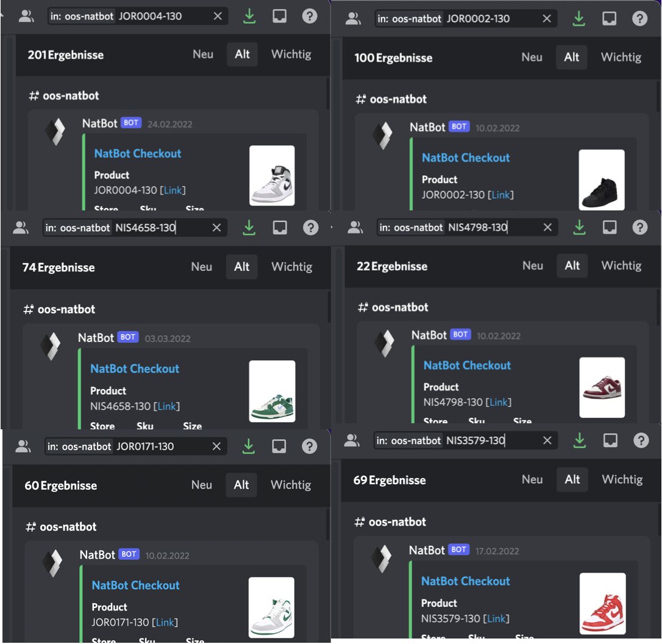The height and width of the screenshot is (644, 662).
Task: Focus the search field containing NIS3579-130
Action: (465, 440)
